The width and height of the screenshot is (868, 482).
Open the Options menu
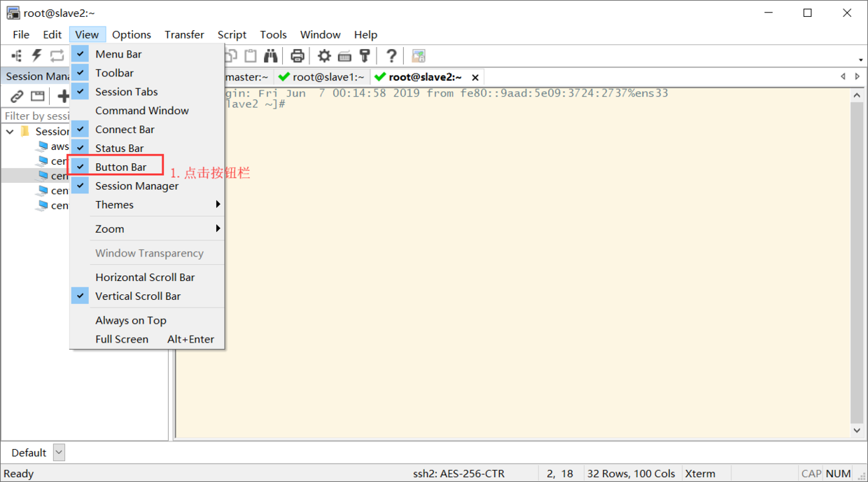[x=132, y=34]
